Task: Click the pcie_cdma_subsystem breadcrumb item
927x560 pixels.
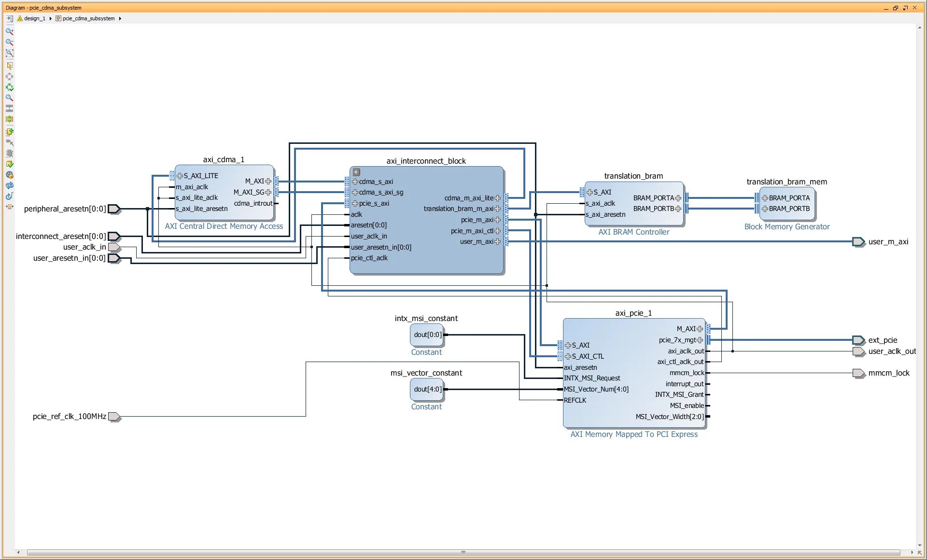Action: click(88, 18)
